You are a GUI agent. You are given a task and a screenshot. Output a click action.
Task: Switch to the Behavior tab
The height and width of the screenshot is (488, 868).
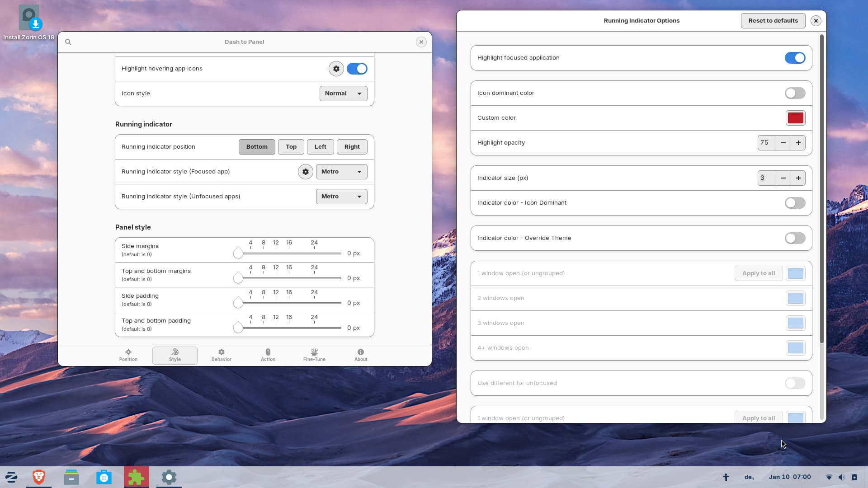click(221, 355)
